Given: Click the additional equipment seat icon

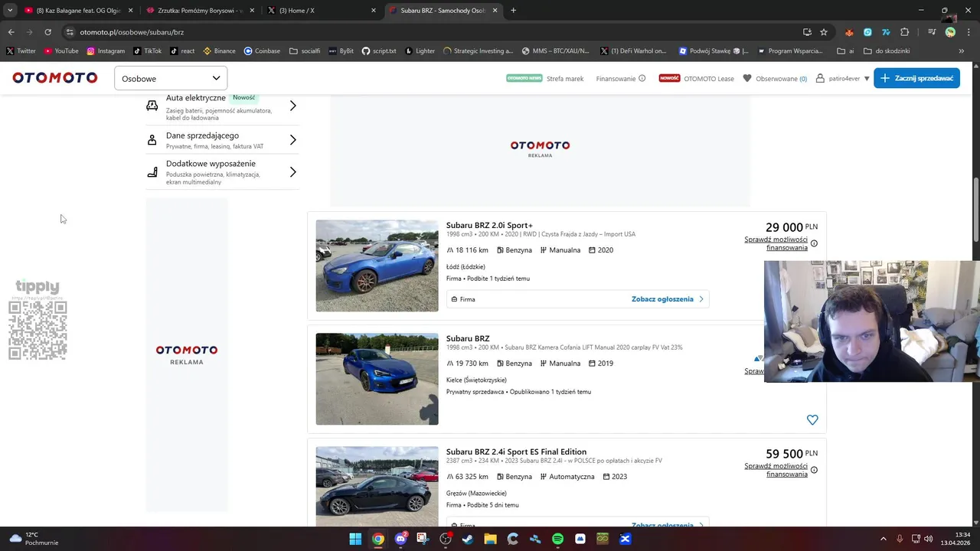Looking at the screenshot, I should [152, 172].
